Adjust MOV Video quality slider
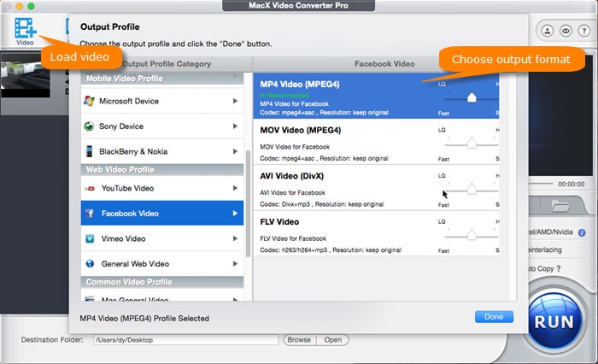598x364 pixels. tap(472, 144)
